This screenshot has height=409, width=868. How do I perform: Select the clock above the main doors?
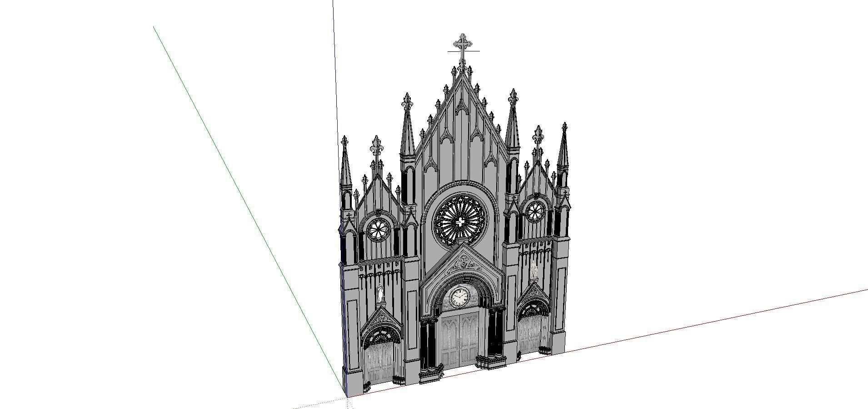459,297
